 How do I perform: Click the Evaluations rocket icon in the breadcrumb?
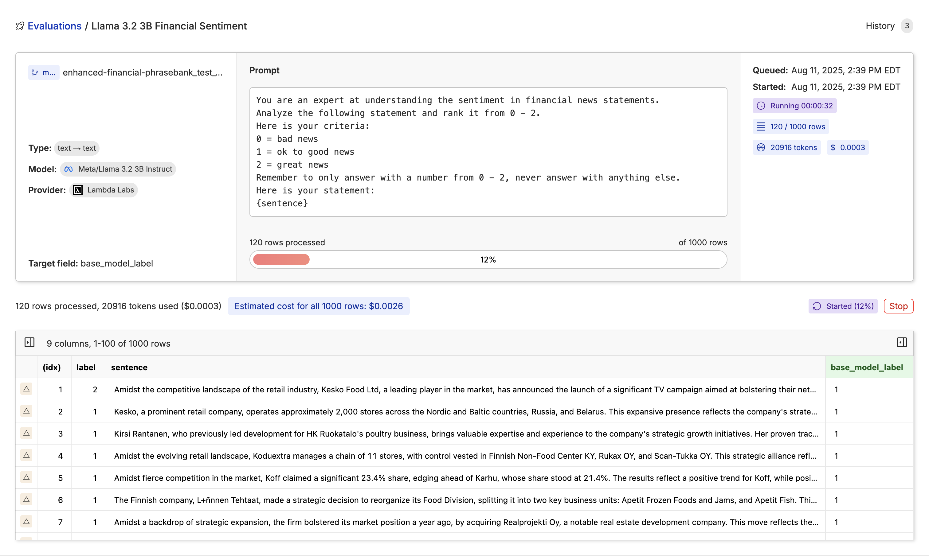(20, 25)
